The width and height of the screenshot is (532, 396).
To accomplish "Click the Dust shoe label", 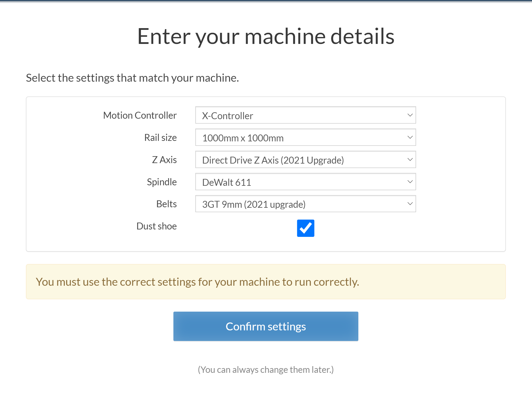I will [x=157, y=226].
